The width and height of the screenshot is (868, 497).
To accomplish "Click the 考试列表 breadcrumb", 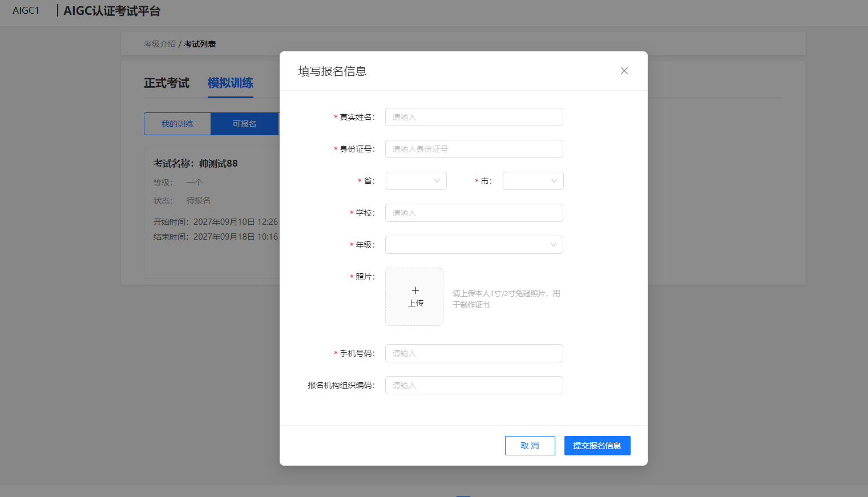I will (x=200, y=44).
